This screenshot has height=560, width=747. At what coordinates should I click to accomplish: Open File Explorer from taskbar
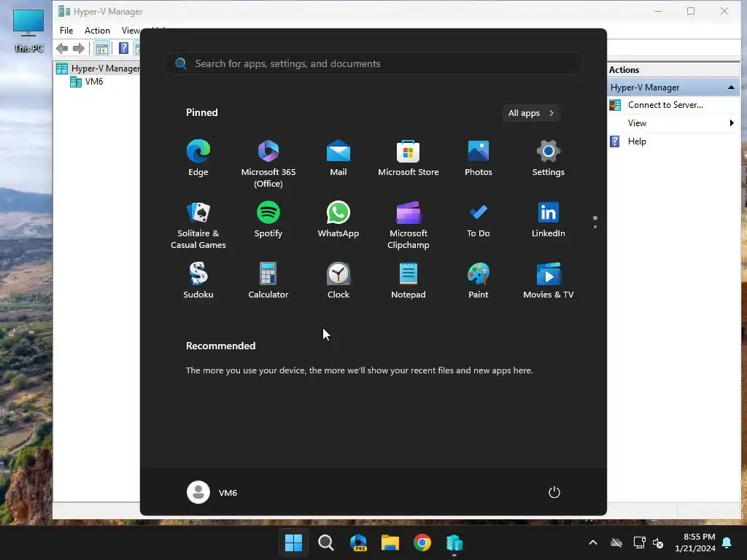390,542
